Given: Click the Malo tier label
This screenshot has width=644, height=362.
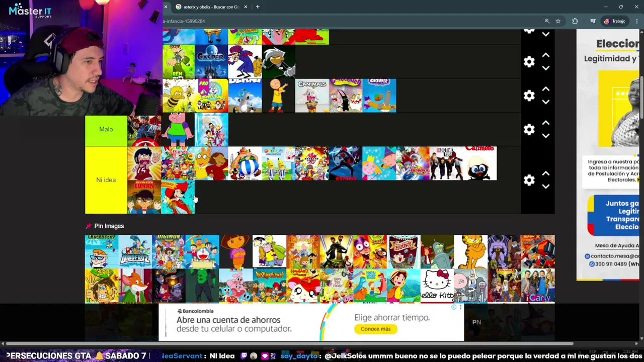Looking at the screenshot, I should 106,130.
